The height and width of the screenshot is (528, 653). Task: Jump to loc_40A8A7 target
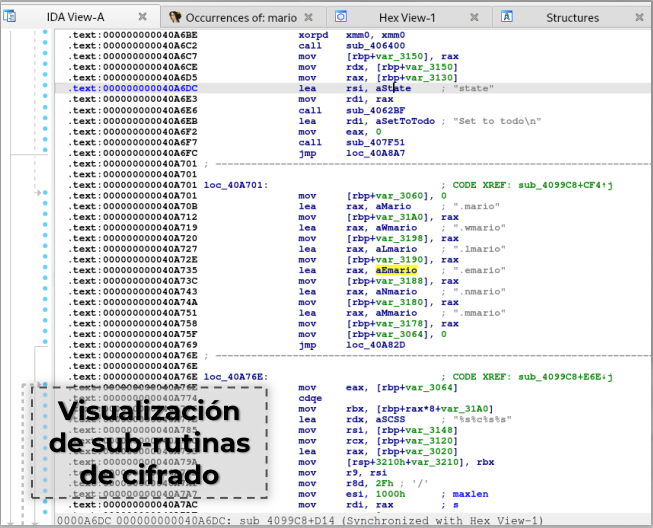(373, 151)
